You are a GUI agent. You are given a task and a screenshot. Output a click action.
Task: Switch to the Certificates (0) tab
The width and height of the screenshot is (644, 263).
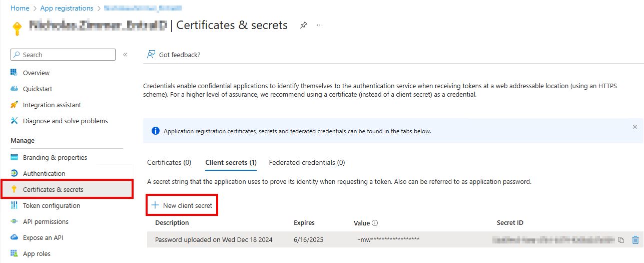pyautogui.click(x=169, y=162)
